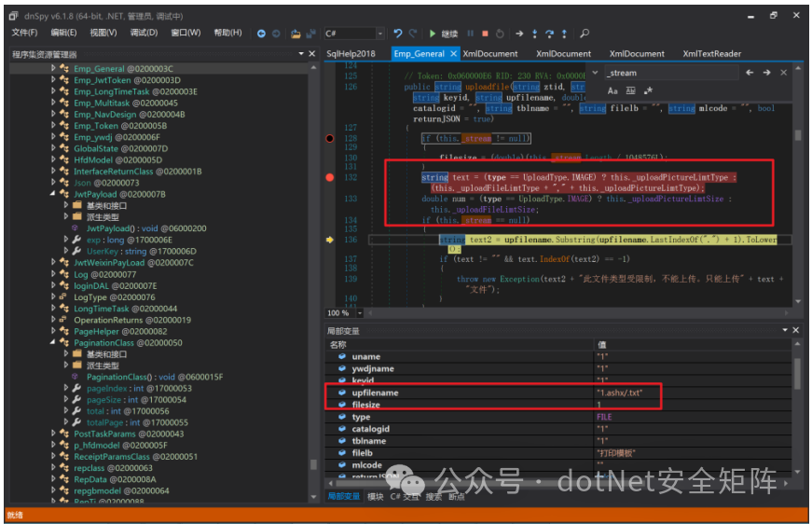812x524 pixels.
Task: Open search with the magnifier icon
Action: 585,34
